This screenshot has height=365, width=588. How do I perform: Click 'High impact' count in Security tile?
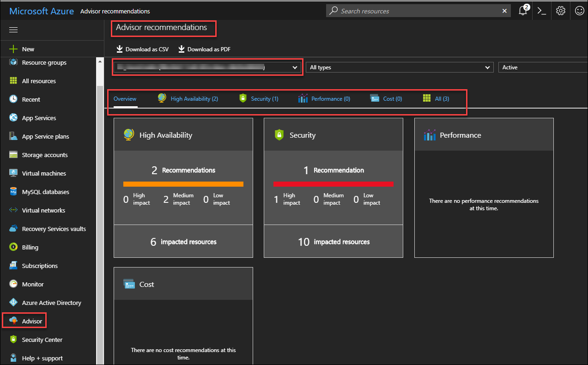click(287, 199)
